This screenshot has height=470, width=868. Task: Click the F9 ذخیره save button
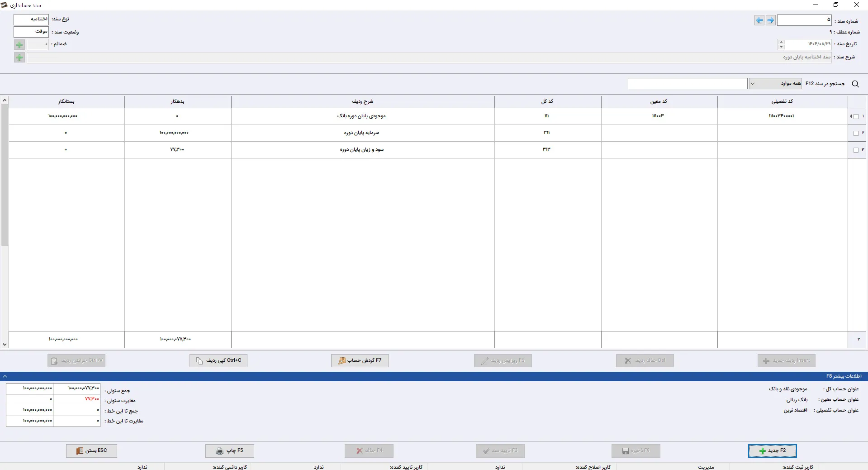[636, 451]
